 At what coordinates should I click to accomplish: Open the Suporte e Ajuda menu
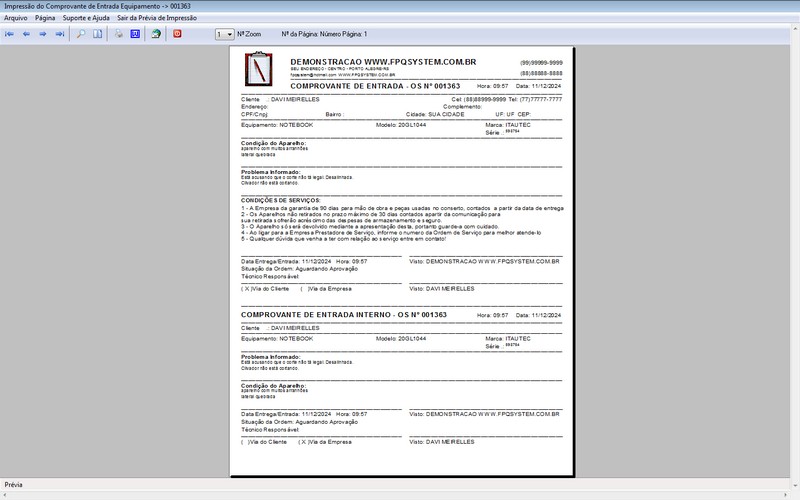pyautogui.click(x=86, y=18)
